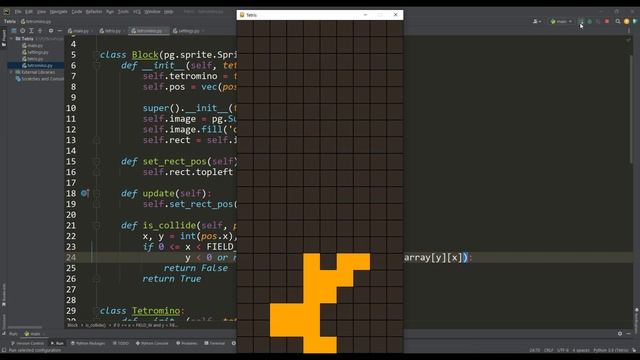This screenshot has height=360, width=640.
Task: Click the collapse all icon in Project panel
Action: coord(40,31)
